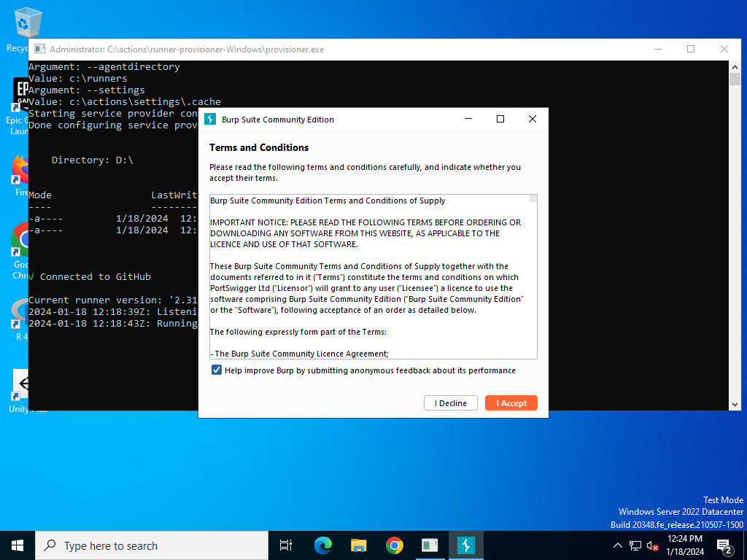The height and width of the screenshot is (560, 747).
Task: Click the taskbar search box
Action: pyautogui.click(x=152, y=545)
